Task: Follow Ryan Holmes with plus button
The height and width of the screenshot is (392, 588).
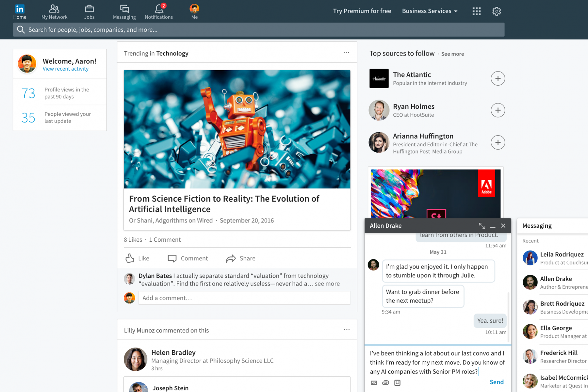Action: (x=498, y=110)
